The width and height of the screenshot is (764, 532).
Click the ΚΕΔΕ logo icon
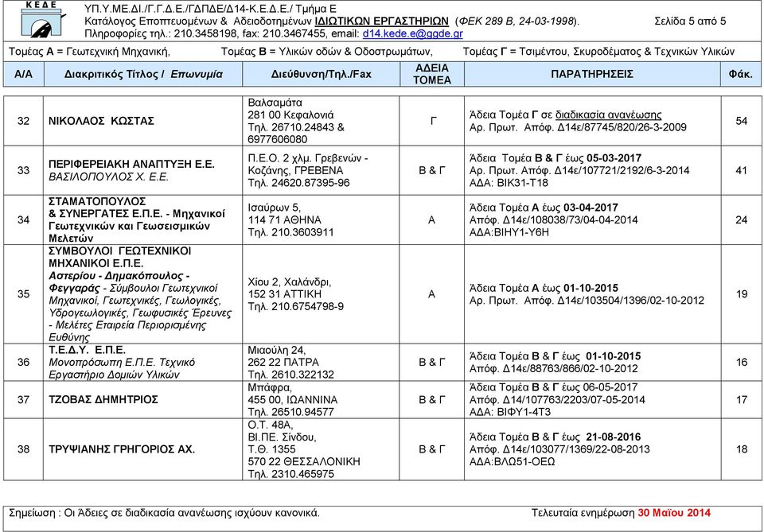pos(43,21)
